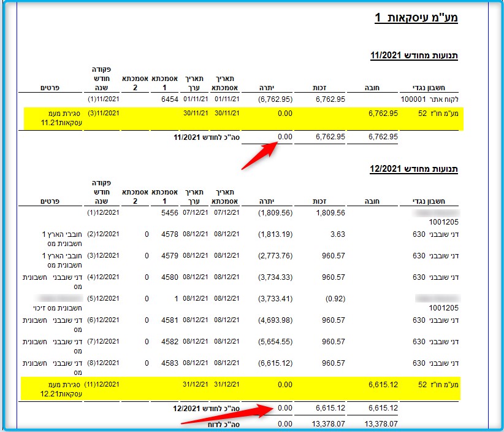Click "מע"מ חו"ז 52" in the 31/12/21 row
This screenshot has height=432, width=504.
pos(438,385)
